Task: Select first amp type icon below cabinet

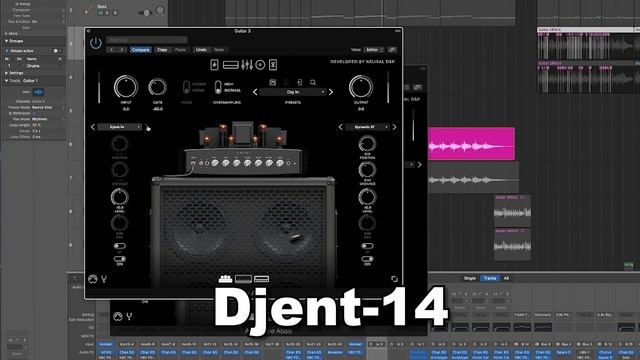Action: [225, 279]
